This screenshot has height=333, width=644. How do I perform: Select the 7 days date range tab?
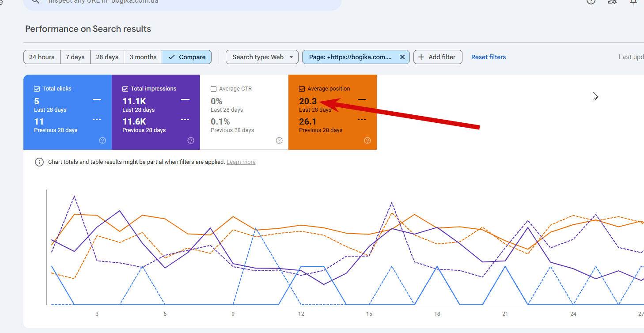click(x=75, y=57)
